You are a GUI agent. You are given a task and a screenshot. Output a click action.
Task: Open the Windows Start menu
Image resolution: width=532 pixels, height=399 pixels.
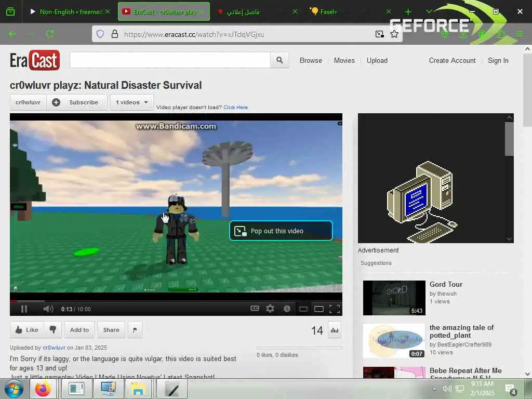click(x=14, y=389)
